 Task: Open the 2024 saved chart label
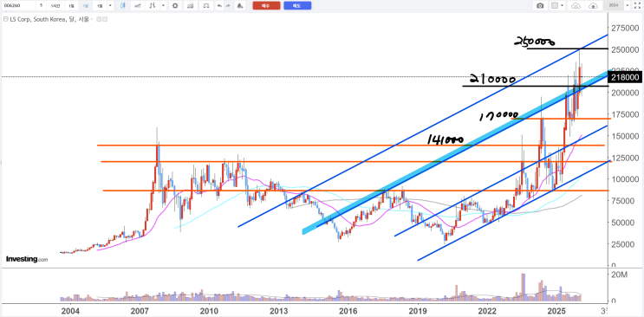pyautogui.click(x=613, y=6)
